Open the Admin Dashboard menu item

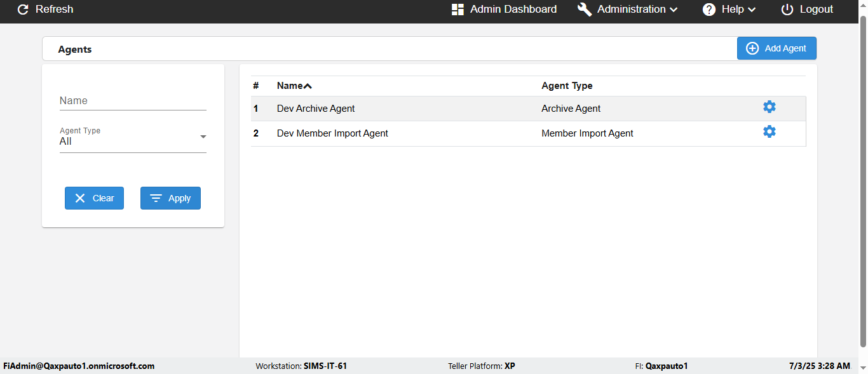point(513,10)
